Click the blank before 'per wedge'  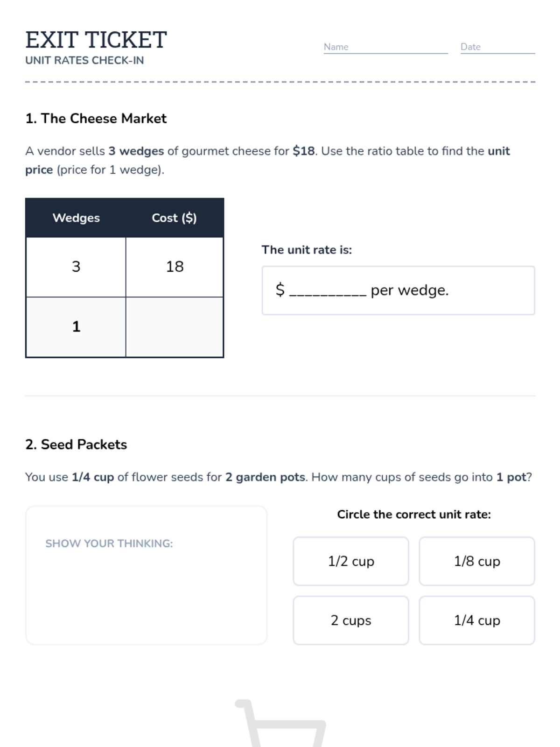(x=328, y=290)
